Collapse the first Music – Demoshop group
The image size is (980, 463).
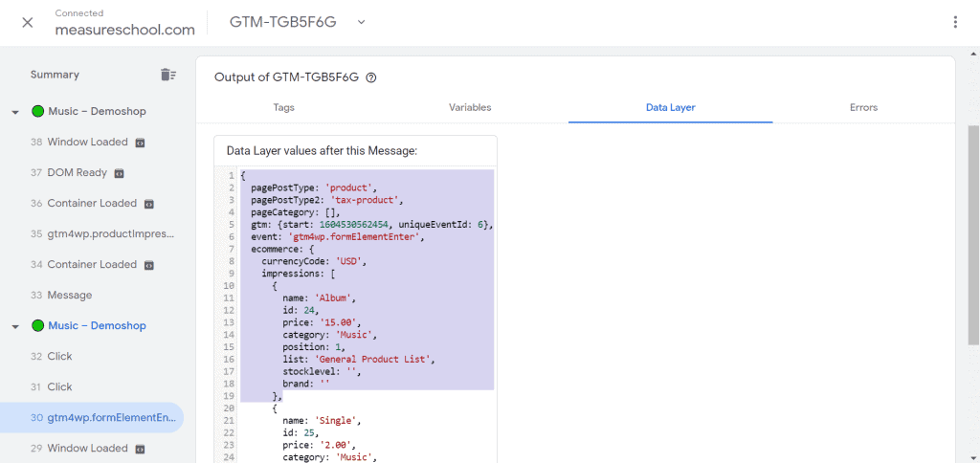tap(15, 112)
